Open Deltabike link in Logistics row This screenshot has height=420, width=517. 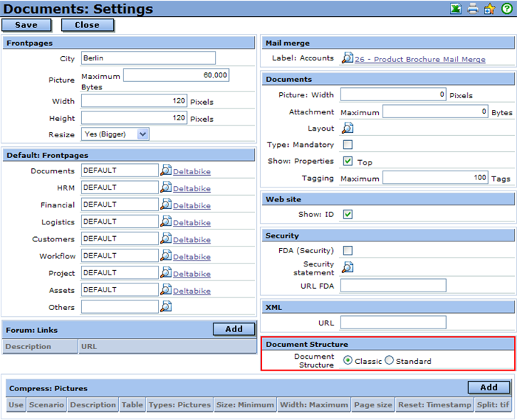click(191, 223)
